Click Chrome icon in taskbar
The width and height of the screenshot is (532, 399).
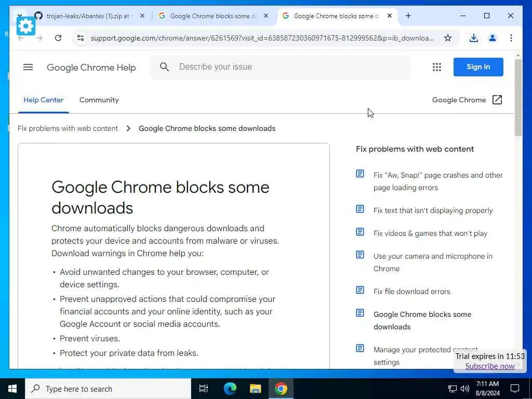pos(281,389)
